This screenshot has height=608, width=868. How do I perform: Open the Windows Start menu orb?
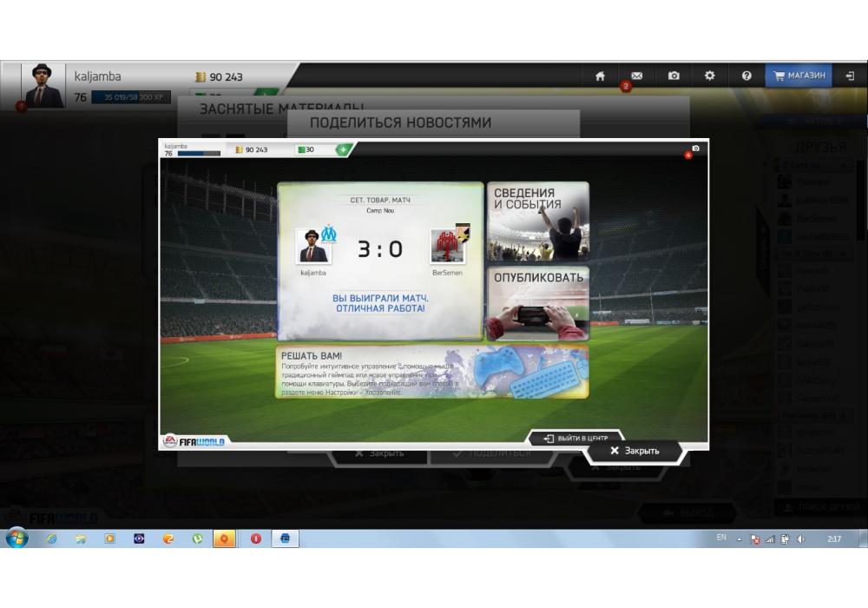pos(16,539)
